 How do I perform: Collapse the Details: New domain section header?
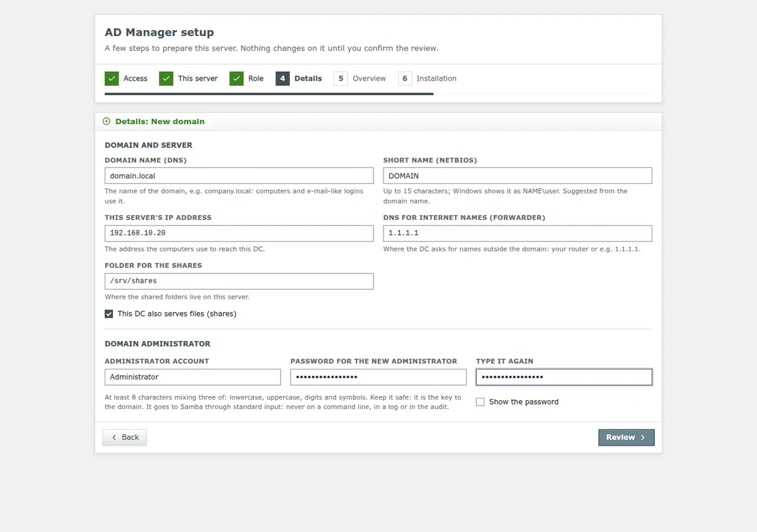click(x=378, y=121)
